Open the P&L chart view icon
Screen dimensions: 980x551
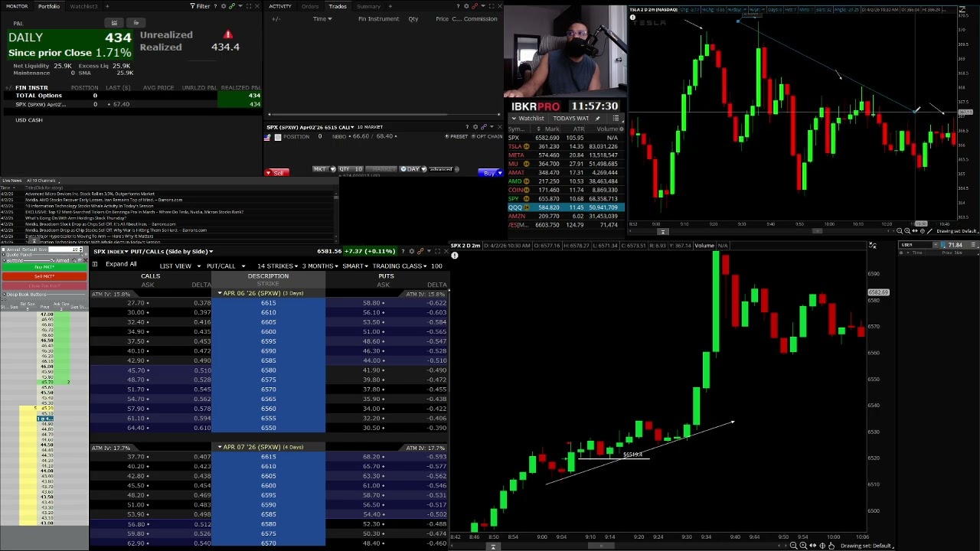114,23
